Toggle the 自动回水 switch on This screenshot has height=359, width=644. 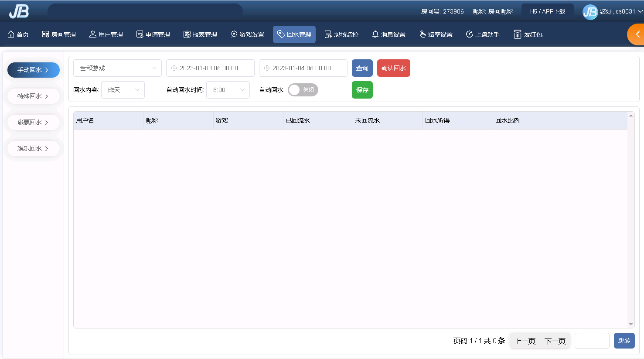(x=303, y=90)
